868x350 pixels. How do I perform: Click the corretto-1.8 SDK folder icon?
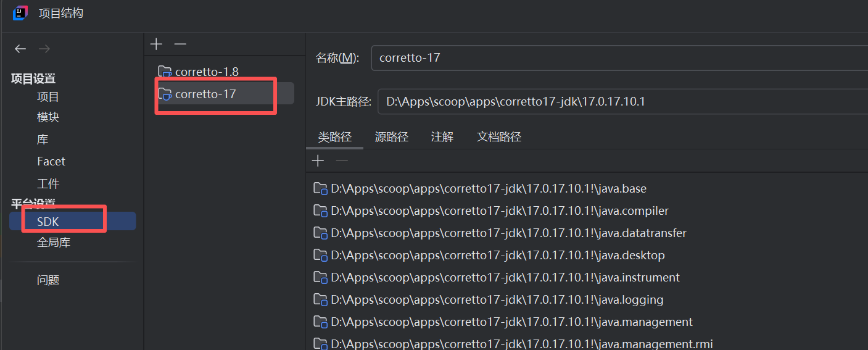[165, 72]
